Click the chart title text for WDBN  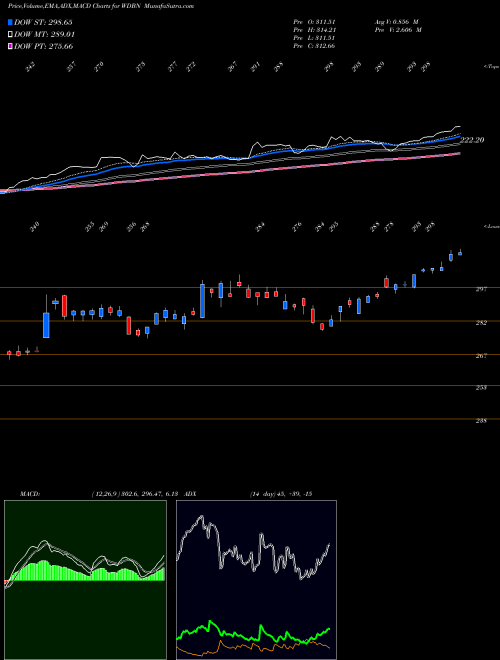[101, 6]
